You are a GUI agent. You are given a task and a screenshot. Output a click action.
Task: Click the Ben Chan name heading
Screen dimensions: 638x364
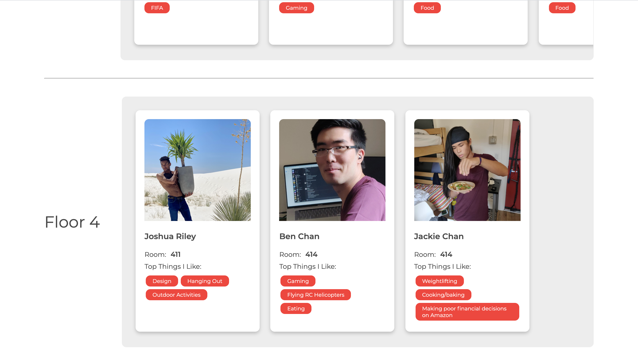[299, 236]
